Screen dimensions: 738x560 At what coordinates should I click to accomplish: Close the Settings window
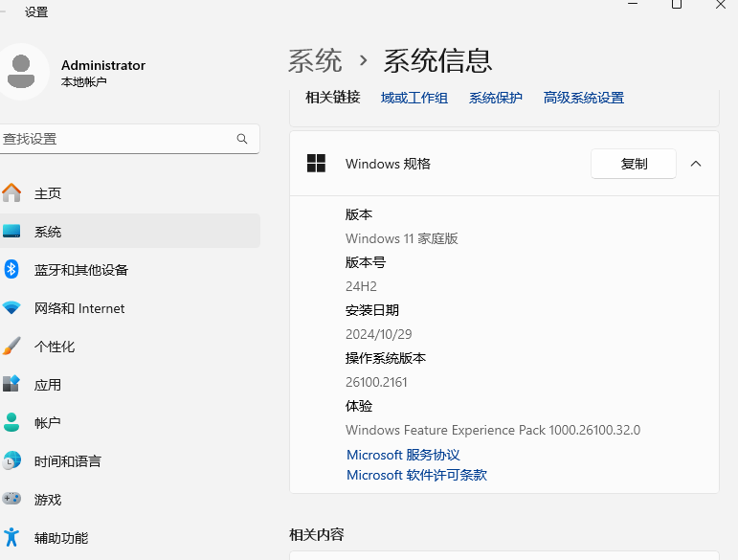click(x=720, y=5)
